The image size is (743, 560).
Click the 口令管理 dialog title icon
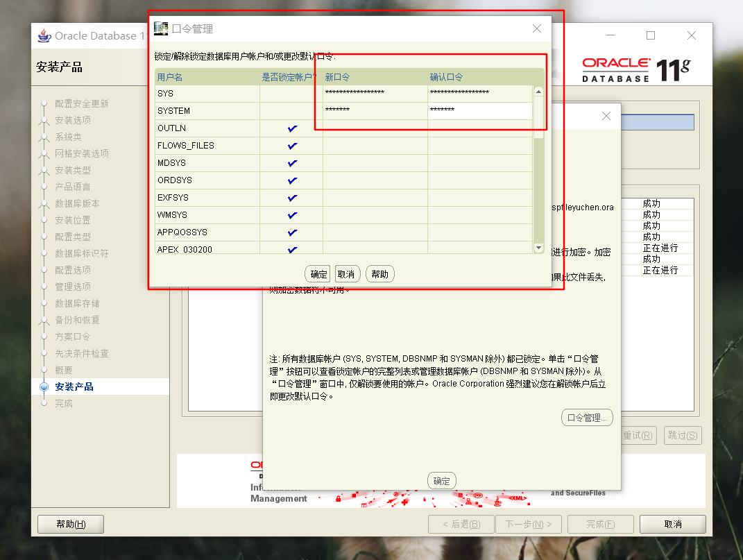tap(161, 28)
